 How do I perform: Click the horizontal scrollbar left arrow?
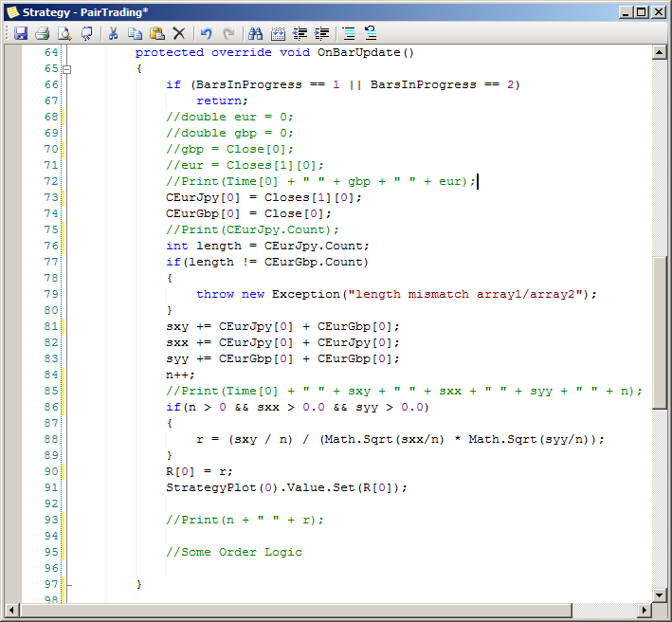tap(11, 610)
